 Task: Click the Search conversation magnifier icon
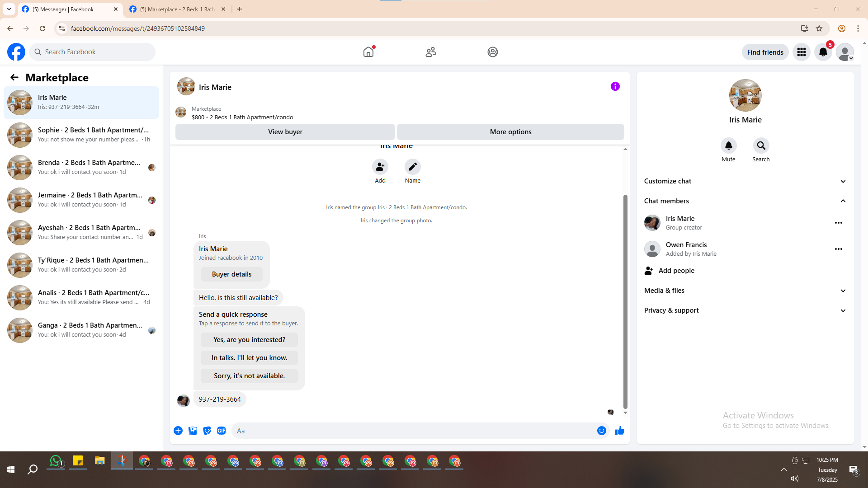coord(761,145)
